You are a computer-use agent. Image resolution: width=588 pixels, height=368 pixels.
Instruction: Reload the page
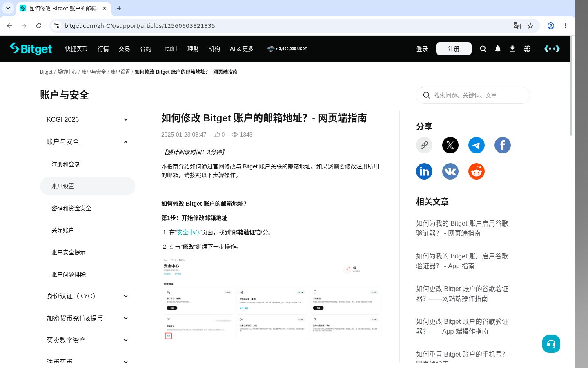tap(39, 26)
